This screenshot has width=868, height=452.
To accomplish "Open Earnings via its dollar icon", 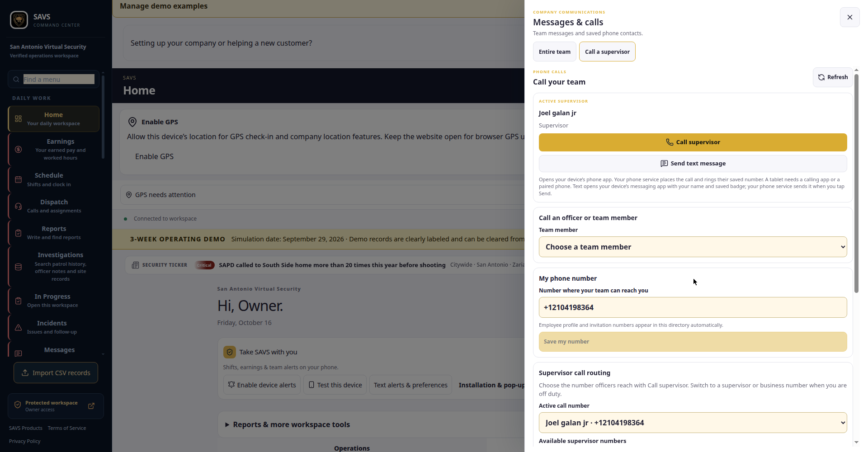I will click(19, 150).
